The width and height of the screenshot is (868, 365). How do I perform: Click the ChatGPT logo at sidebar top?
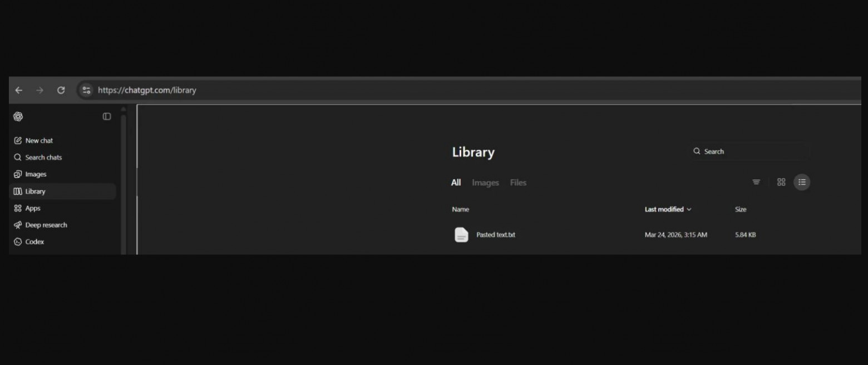click(18, 116)
